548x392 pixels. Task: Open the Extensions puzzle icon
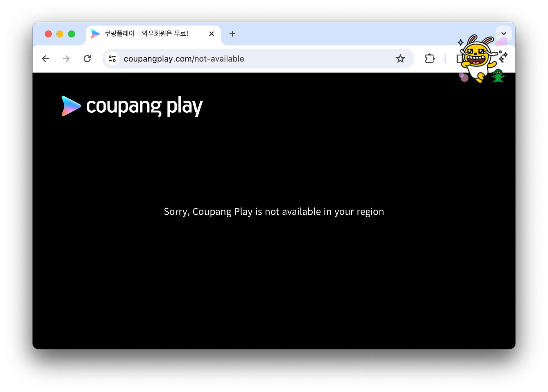point(429,59)
